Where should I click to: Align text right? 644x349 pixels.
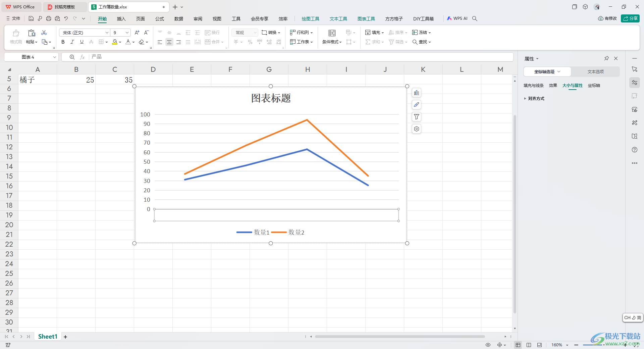(178, 42)
